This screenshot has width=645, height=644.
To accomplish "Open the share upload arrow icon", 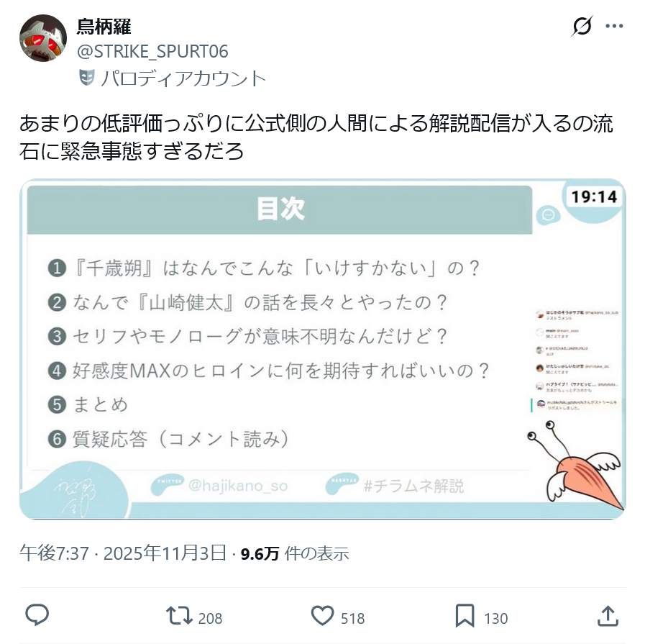I will [608, 616].
